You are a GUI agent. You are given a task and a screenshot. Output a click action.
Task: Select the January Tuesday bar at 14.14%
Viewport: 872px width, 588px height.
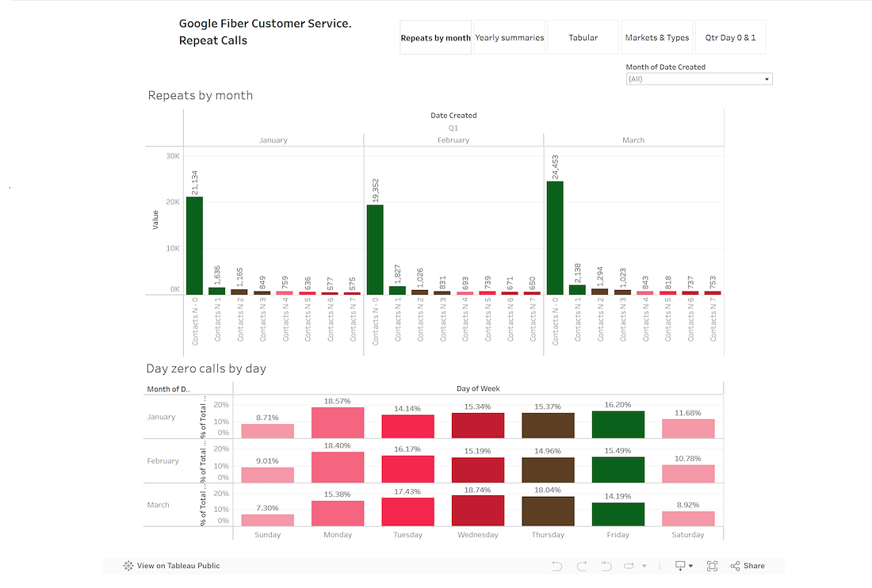pyautogui.click(x=407, y=427)
